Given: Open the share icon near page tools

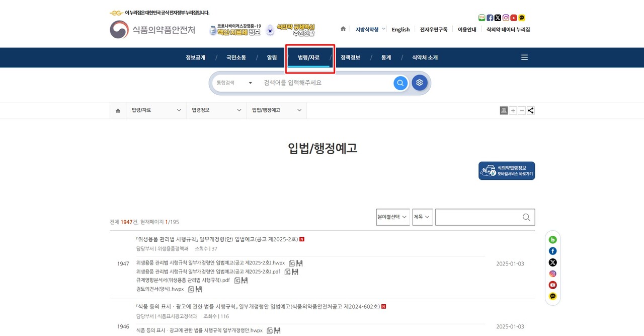Looking at the screenshot, I should [x=530, y=110].
